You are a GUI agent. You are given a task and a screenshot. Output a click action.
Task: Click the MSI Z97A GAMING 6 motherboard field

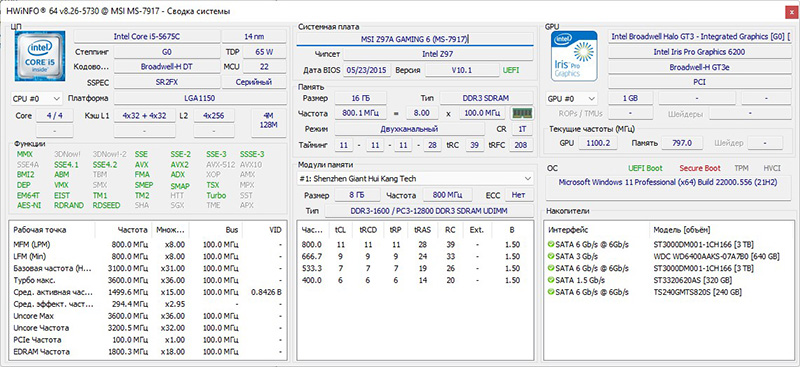click(x=415, y=39)
